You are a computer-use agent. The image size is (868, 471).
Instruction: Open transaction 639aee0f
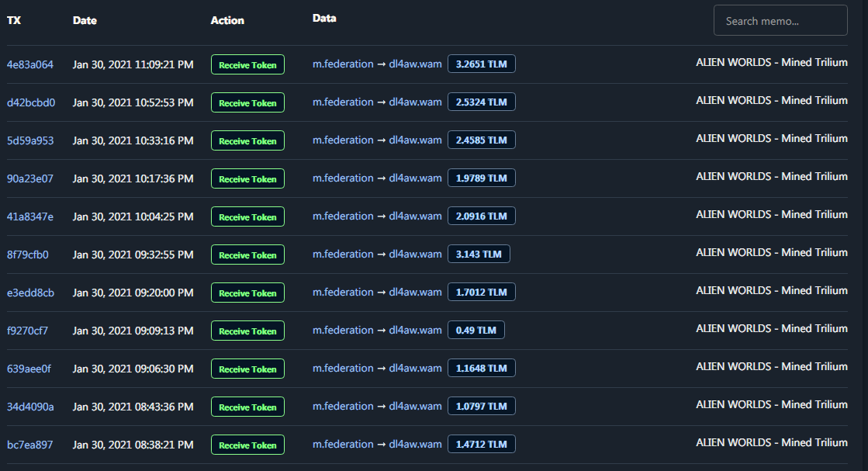(29, 369)
